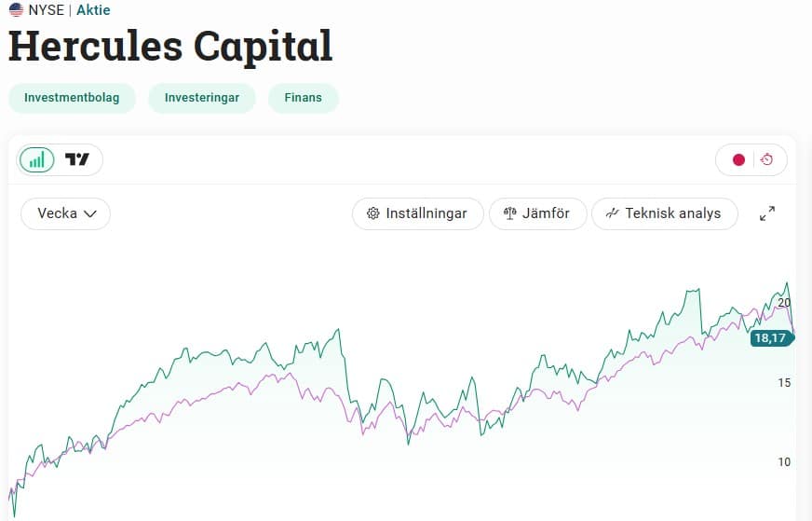Open the Finans tag
This screenshot has height=521, width=812.
[x=304, y=98]
